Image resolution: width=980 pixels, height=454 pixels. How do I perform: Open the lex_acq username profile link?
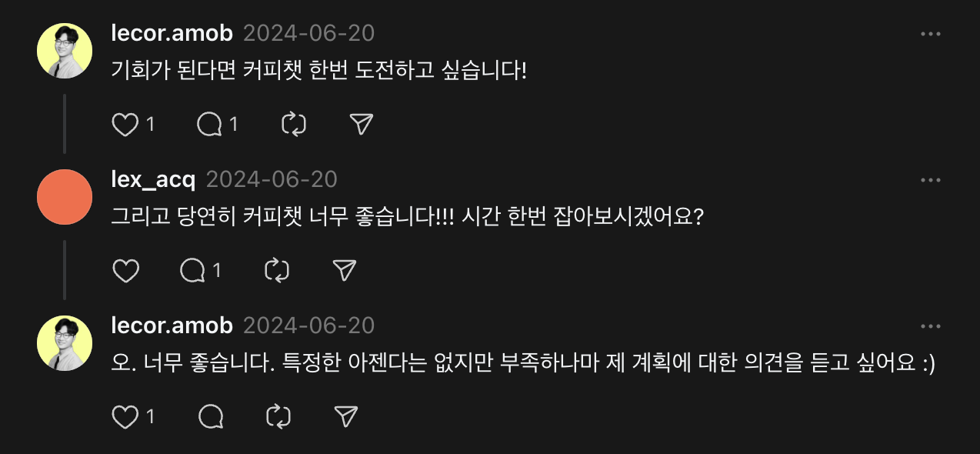coord(154,180)
